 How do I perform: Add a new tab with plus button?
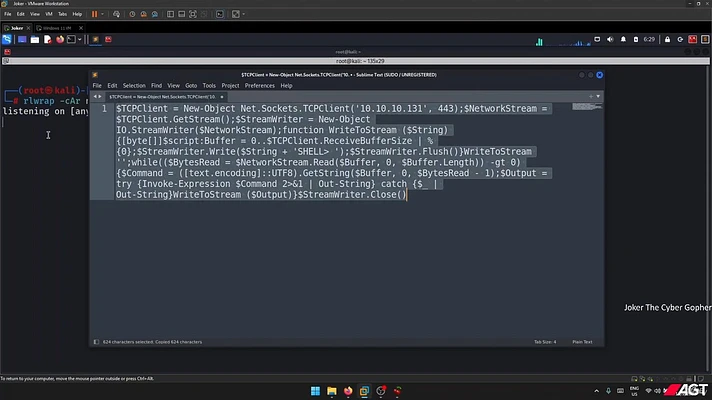(x=591, y=96)
